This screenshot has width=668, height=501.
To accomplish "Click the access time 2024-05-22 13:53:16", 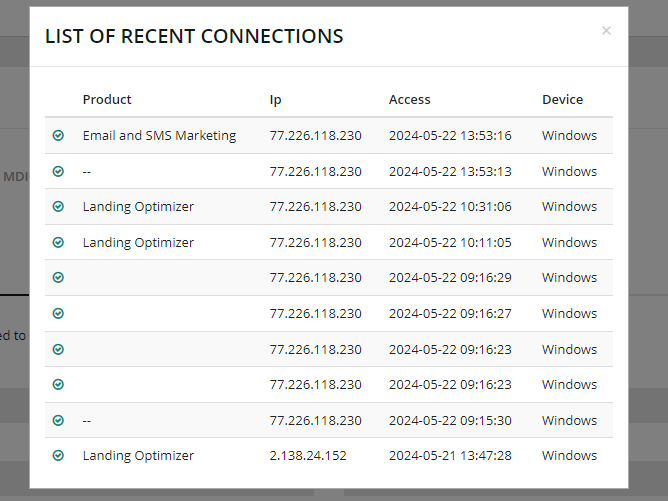I will click(450, 136).
